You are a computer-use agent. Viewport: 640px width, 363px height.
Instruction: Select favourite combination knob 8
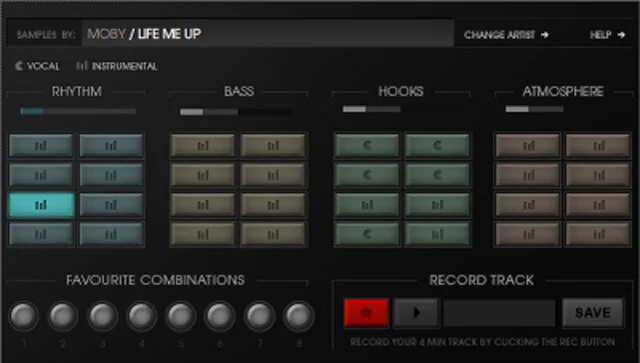click(x=299, y=316)
